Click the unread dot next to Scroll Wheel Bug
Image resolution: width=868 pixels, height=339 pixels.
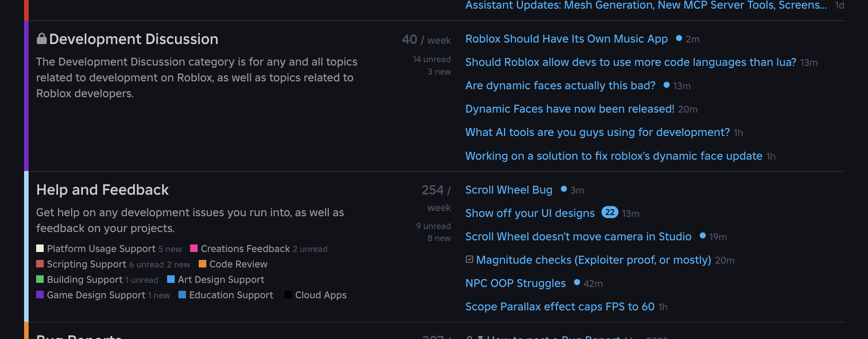click(564, 189)
